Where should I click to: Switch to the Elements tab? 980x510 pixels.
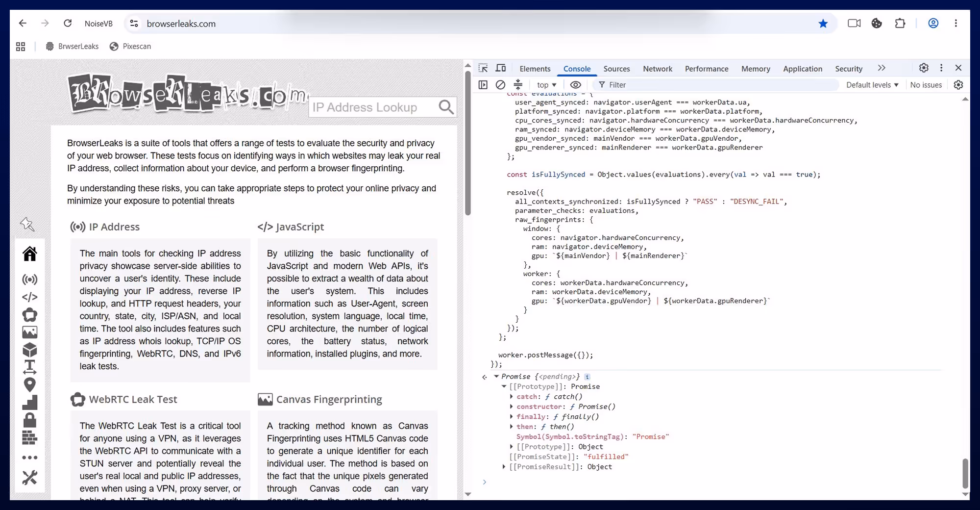535,69
